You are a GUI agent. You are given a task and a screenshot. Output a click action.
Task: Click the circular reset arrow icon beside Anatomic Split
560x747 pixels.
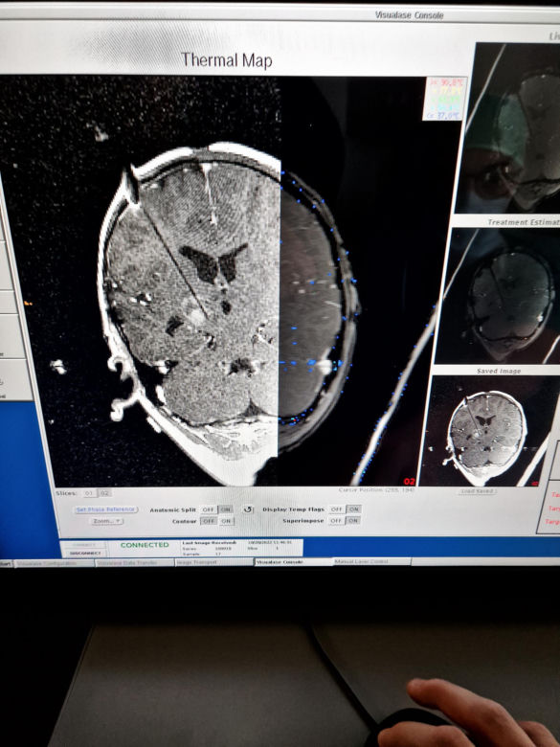(248, 509)
